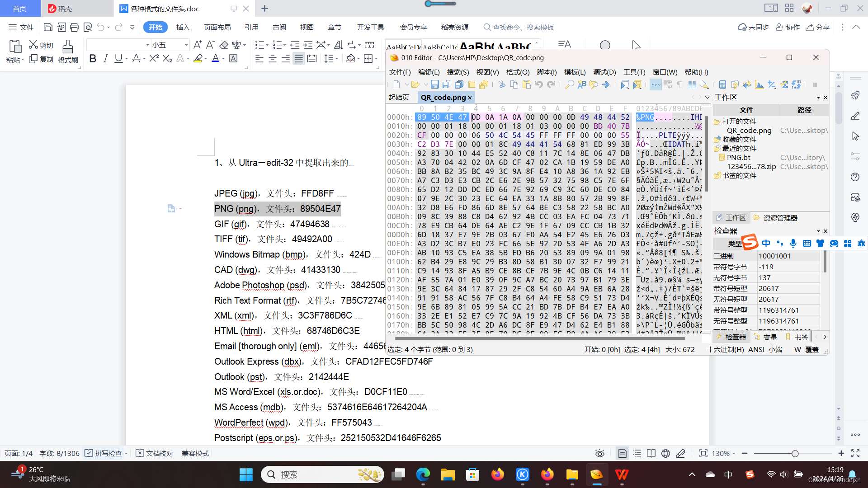Click Save icon in 010 Editor toolbar
This screenshot has height=488, width=868.
(x=434, y=84)
